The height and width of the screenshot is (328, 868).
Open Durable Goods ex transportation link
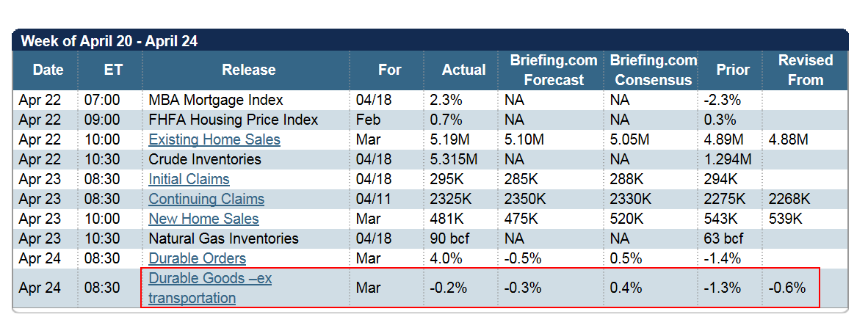click(210, 288)
